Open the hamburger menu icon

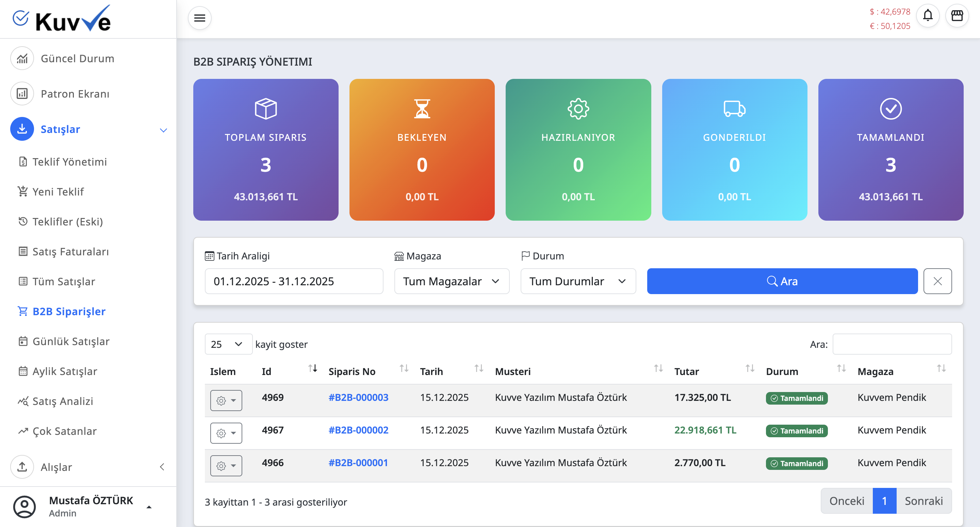coord(199,17)
